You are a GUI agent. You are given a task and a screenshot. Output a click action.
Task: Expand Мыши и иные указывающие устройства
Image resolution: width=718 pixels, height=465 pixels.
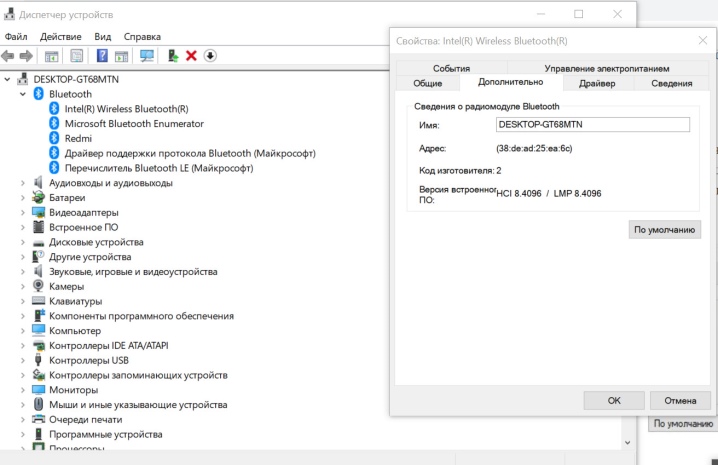click(x=22, y=405)
